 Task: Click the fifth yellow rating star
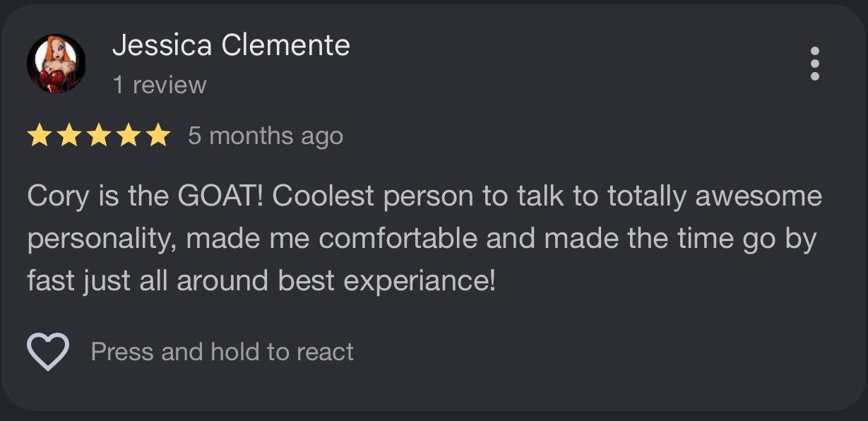point(158,135)
